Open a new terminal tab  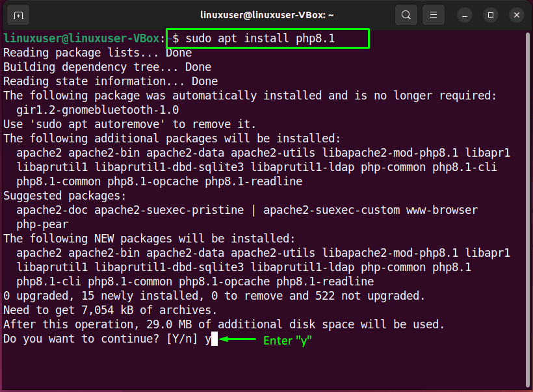[x=18, y=15]
